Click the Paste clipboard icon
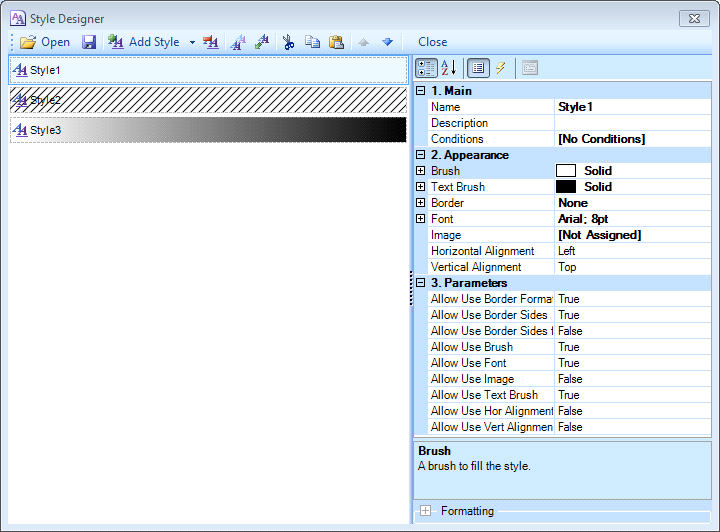 click(x=336, y=42)
